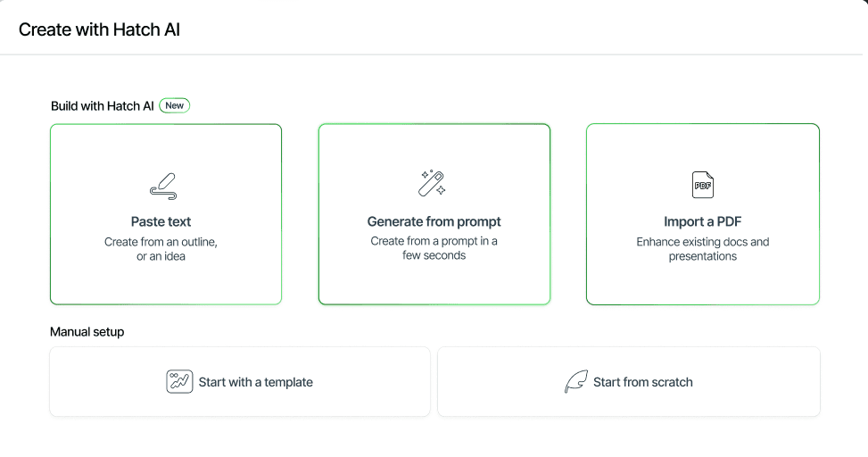The width and height of the screenshot is (868, 457).
Task: Click the green New badge
Action: tap(175, 105)
